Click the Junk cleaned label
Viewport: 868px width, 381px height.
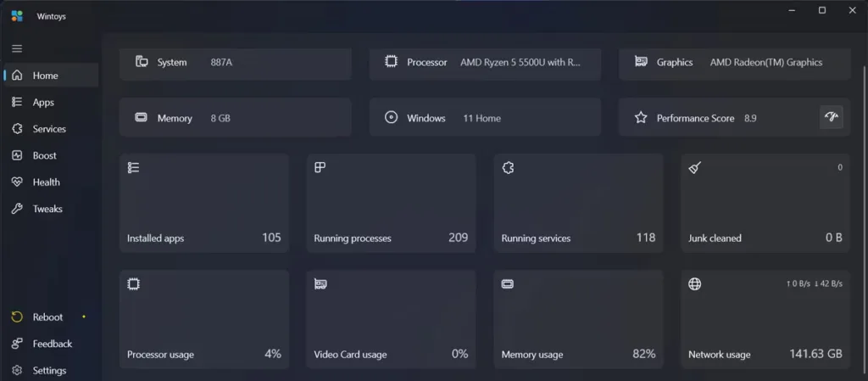point(715,238)
